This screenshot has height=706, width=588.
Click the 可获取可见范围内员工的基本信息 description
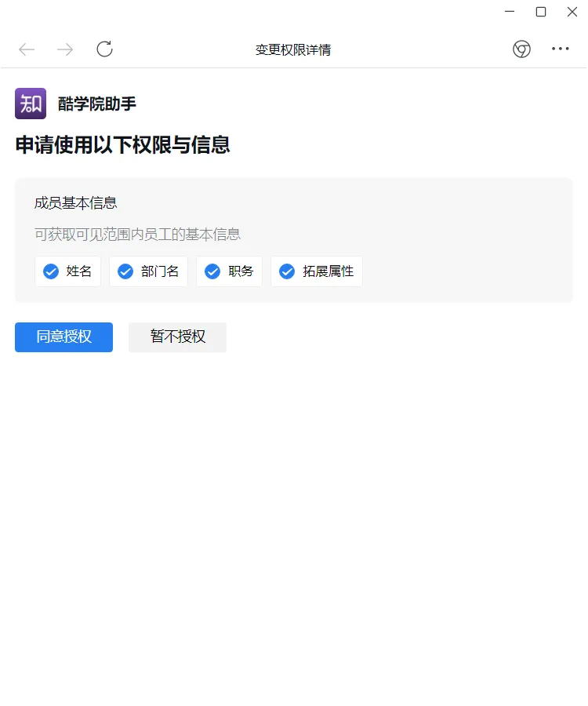138,235
